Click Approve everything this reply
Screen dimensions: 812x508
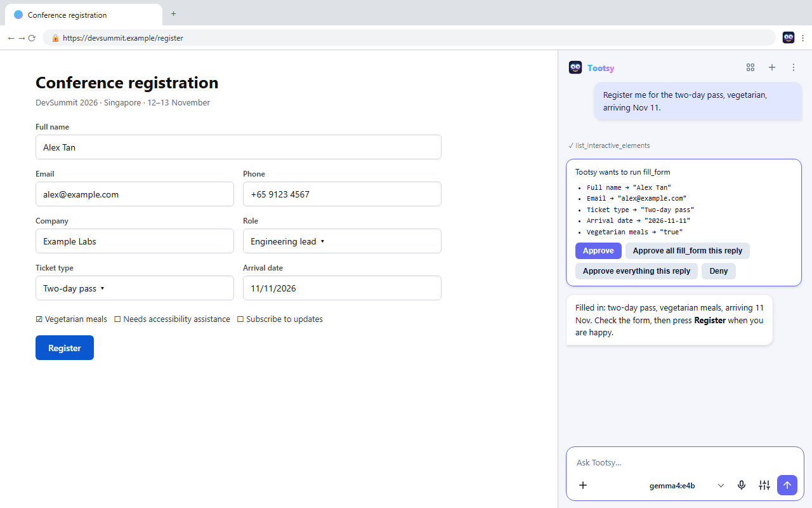point(636,271)
